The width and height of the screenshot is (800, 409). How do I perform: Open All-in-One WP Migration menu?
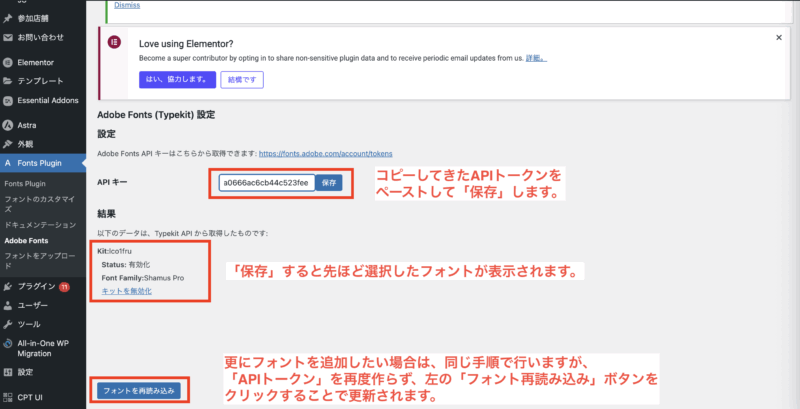tap(43, 349)
